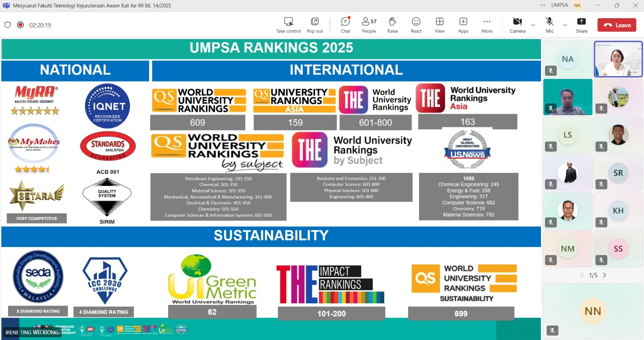Image resolution: width=644 pixels, height=340 pixels.
Task: Open the Apps menu
Action: [x=463, y=25]
